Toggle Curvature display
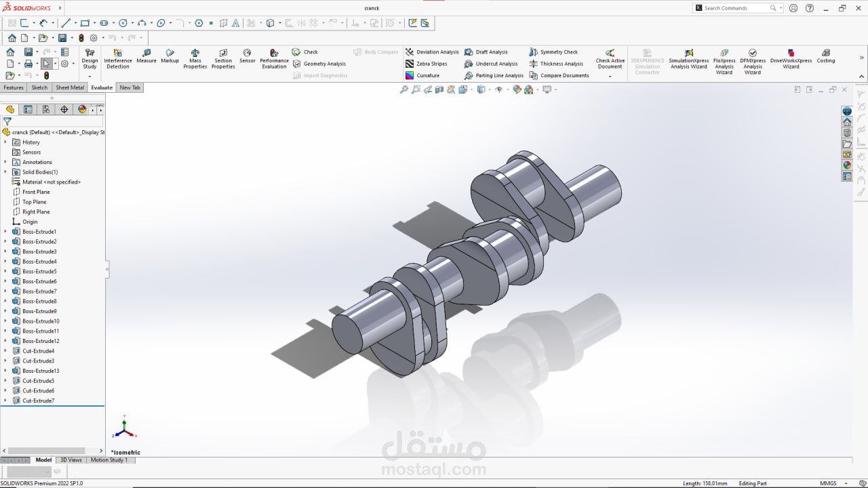Viewport: 868px width, 488px height. pos(422,75)
